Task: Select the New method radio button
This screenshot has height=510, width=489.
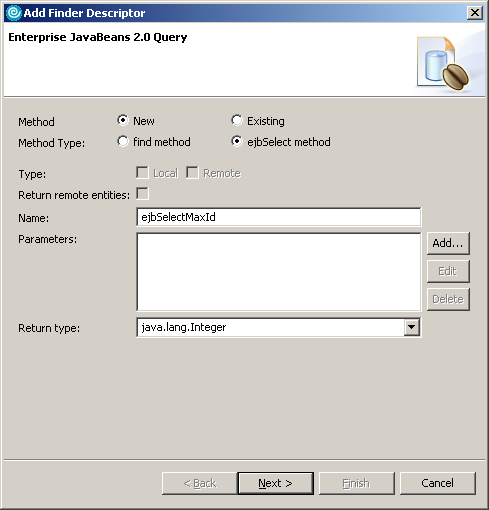Action: 123,120
